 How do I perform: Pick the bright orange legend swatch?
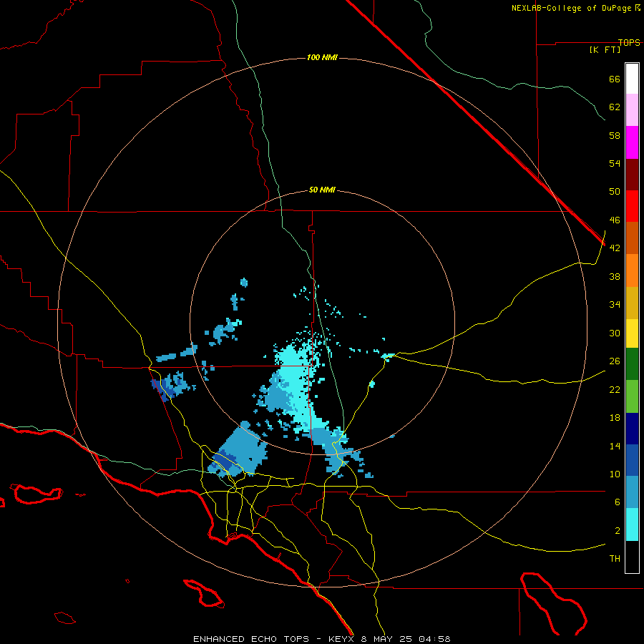point(632,270)
